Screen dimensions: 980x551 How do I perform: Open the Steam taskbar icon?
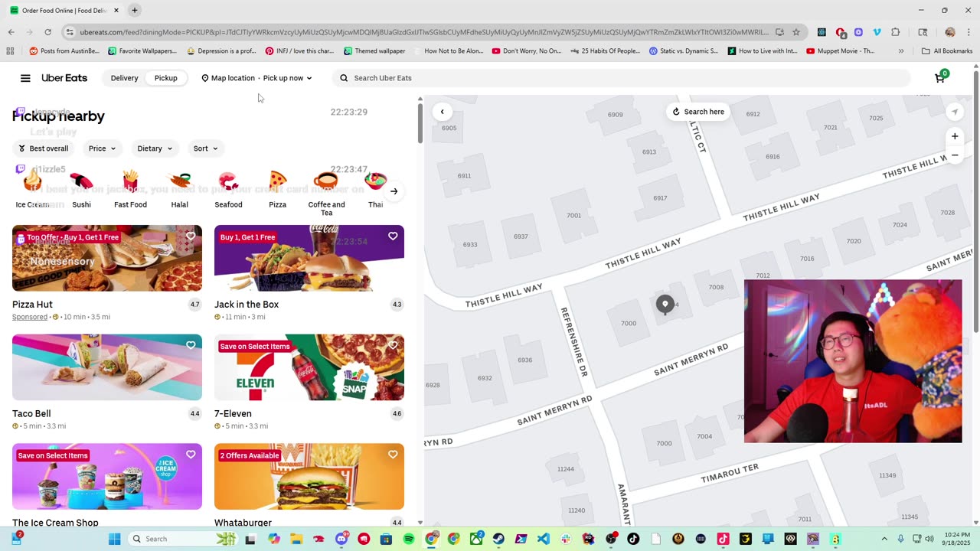[x=498, y=539]
